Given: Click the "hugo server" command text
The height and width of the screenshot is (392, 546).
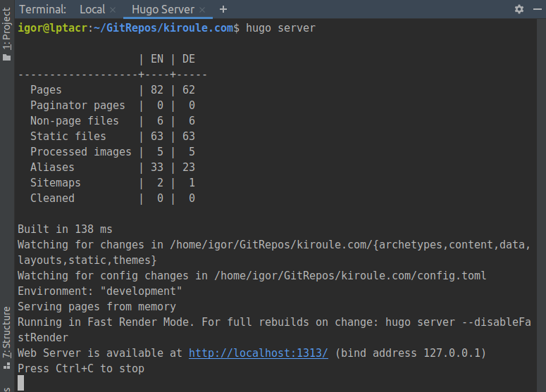Looking at the screenshot, I should click(x=280, y=28).
